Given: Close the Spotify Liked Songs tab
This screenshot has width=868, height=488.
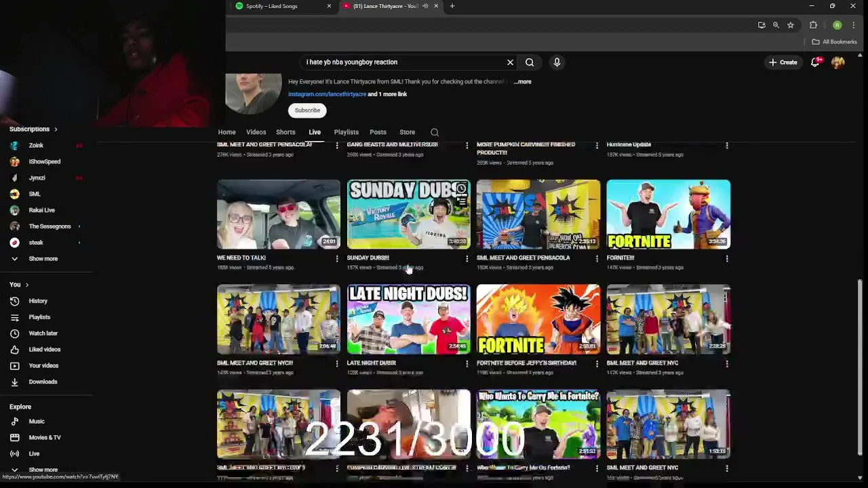Looking at the screenshot, I should pos(329,6).
